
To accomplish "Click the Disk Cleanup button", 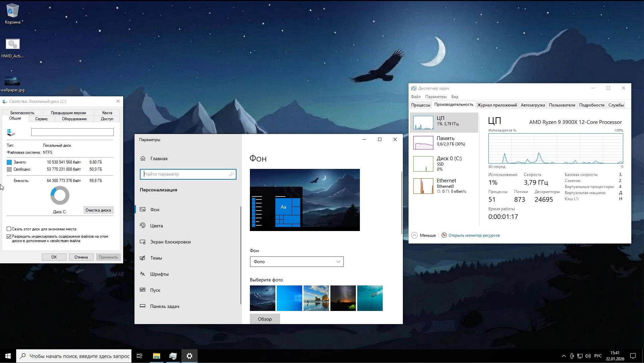I will click(98, 210).
